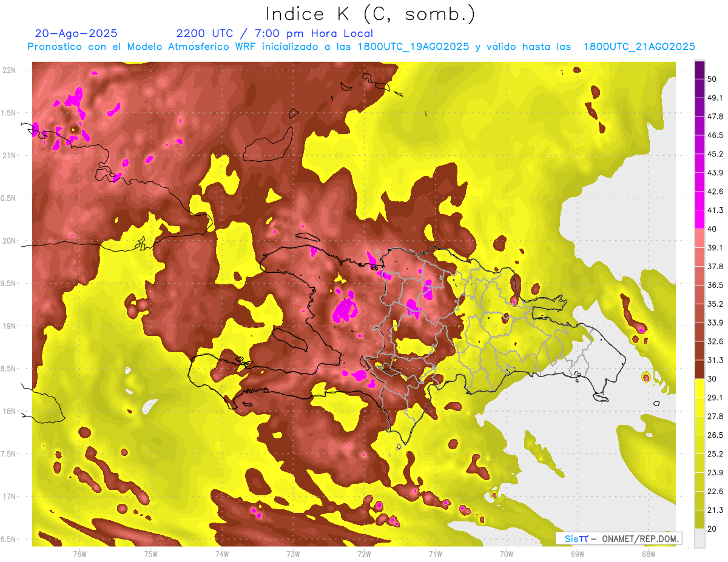
Task: Click the '76W' longitude label
Action: pyautogui.click(x=79, y=554)
